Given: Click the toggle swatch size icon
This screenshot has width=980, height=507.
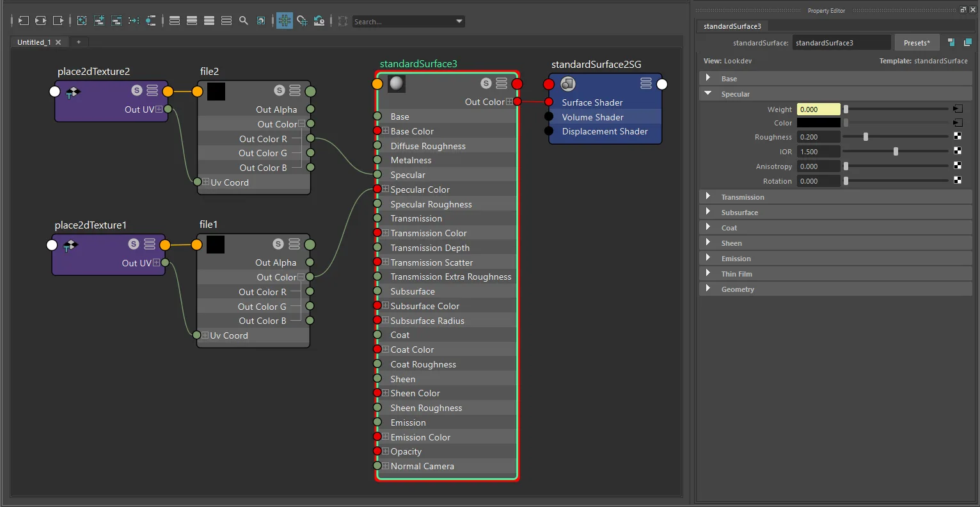Looking at the screenshot, I should [x=261, y=21].
